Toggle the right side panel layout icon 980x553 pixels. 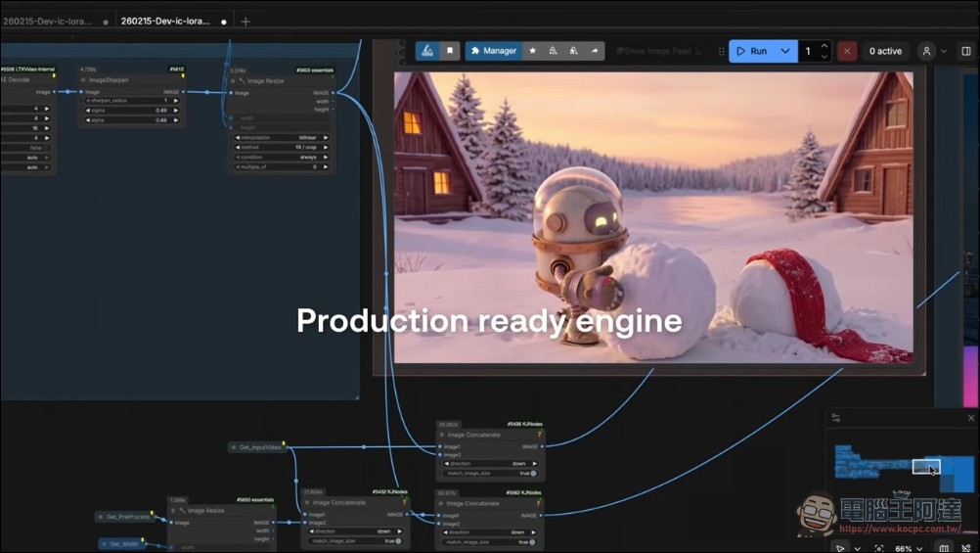[965, 51]
